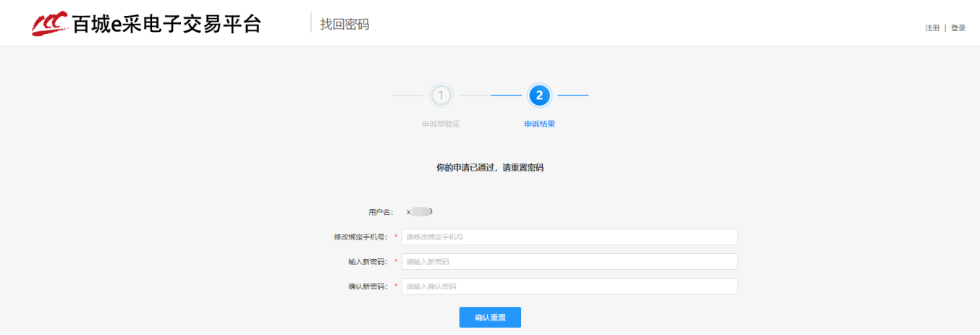
Task: Click step 2 circle 申诉结果
Action: click(x=539, y=95)
